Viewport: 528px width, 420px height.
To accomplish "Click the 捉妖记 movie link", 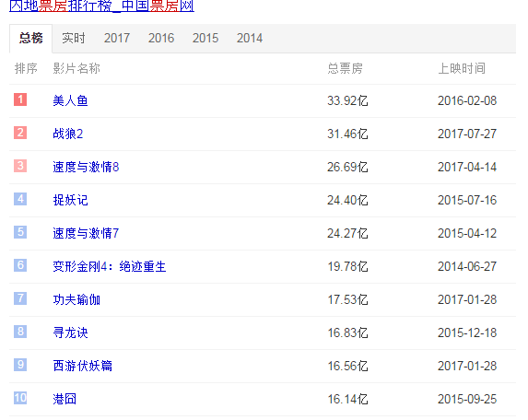I will pos(70,200).
